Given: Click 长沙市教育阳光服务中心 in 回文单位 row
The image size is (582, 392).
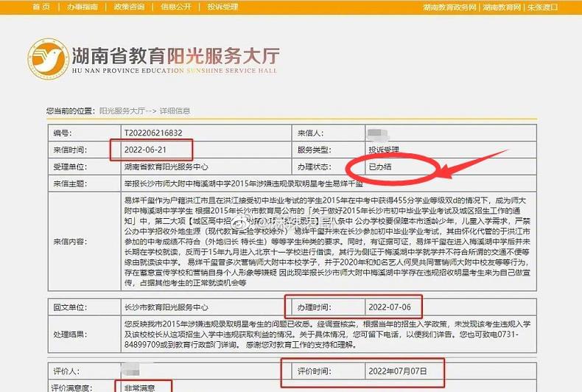Looking at the screenshot, I should pyautogui.click(x=166, y=307).
